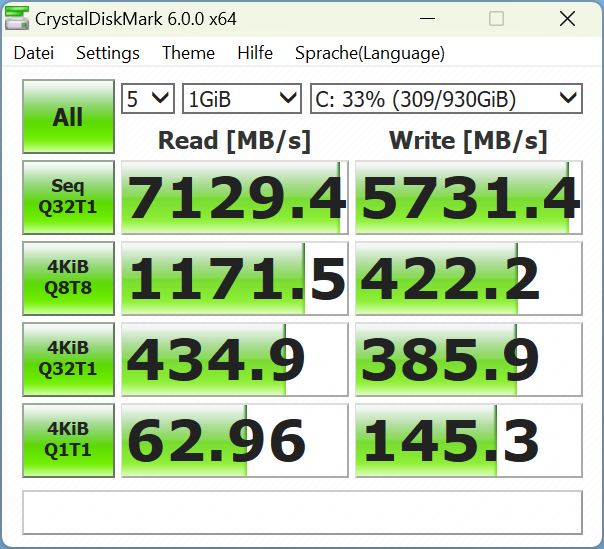Click the 4KiB Q1T1 write result 145.3
The width and height of the screenshot is (604, 549).
click(x=468, y=440)
